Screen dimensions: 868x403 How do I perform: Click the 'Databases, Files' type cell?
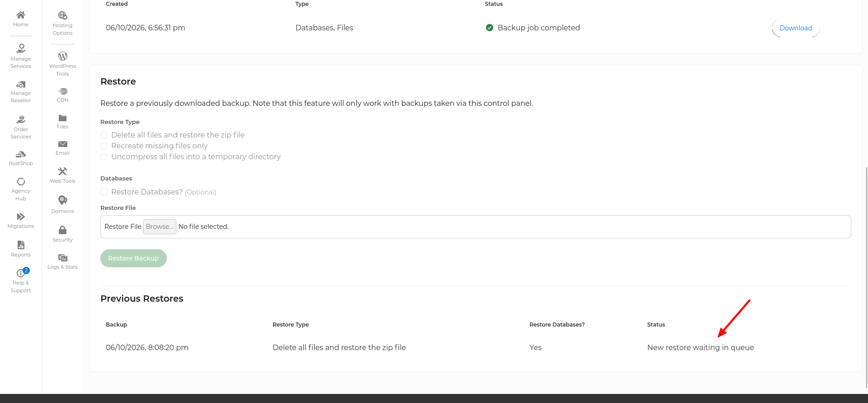pos(324,28)
